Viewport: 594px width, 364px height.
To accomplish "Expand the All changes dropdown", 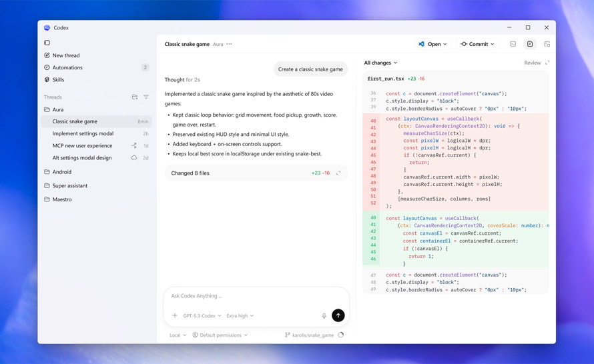I will tap(380, 63).
